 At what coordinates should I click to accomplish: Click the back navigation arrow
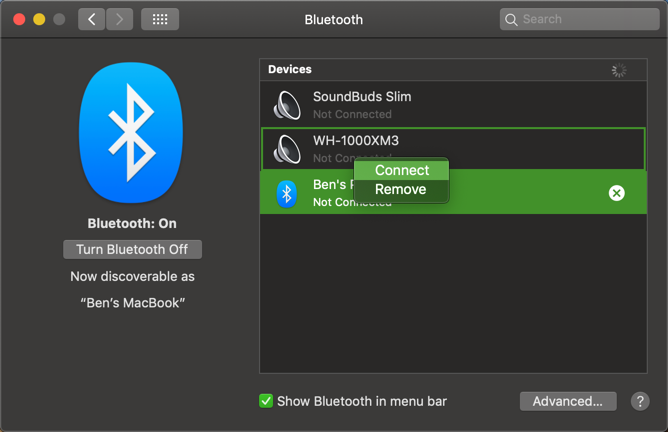[x=92, y=19]
